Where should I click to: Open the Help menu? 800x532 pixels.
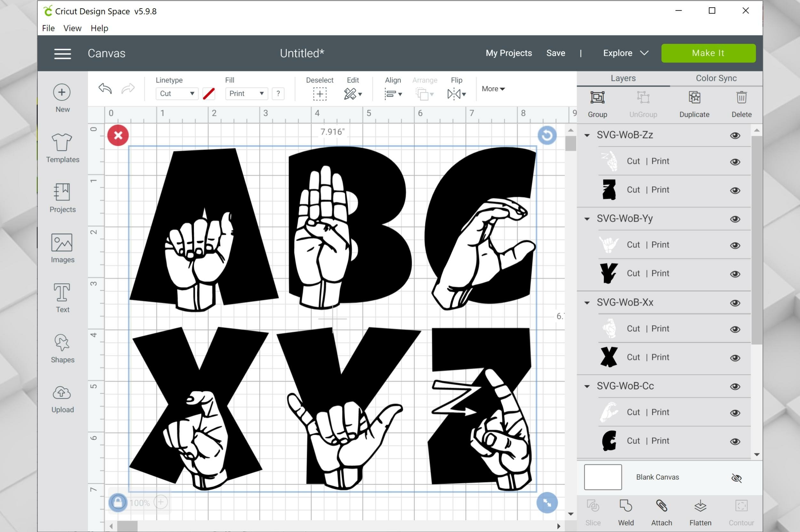coord(99,28)
